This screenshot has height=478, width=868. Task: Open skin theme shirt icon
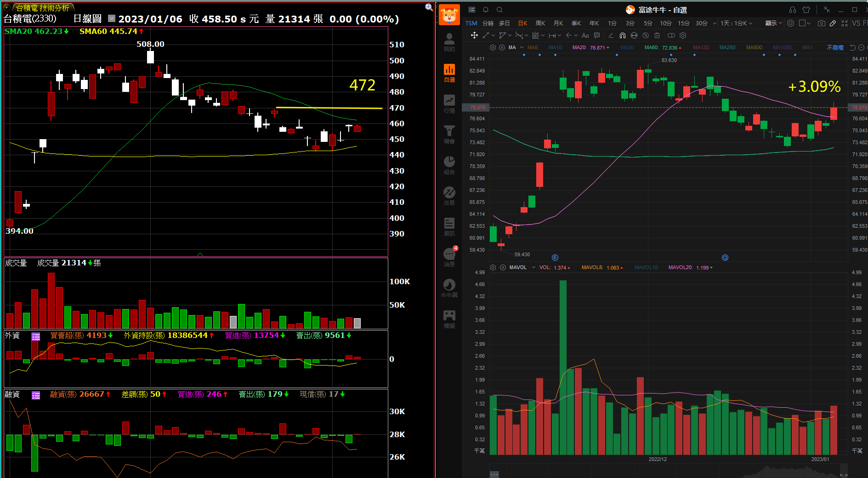tap(806, 10)
